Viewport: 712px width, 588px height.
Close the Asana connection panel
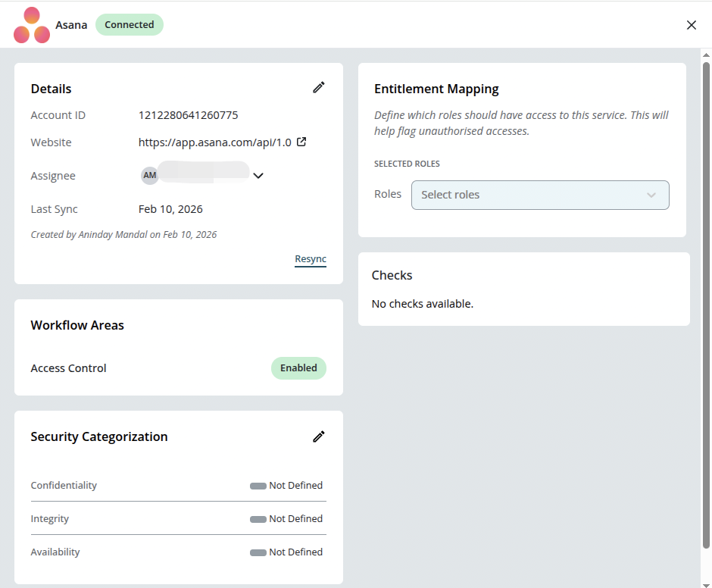(692, 24)
